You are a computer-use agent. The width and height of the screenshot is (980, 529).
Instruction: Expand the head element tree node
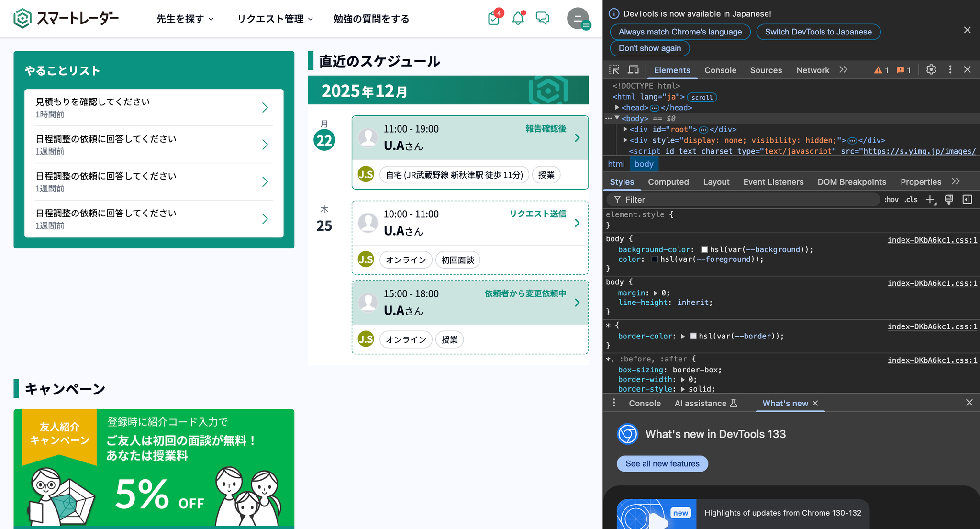(x=617, y=108)
